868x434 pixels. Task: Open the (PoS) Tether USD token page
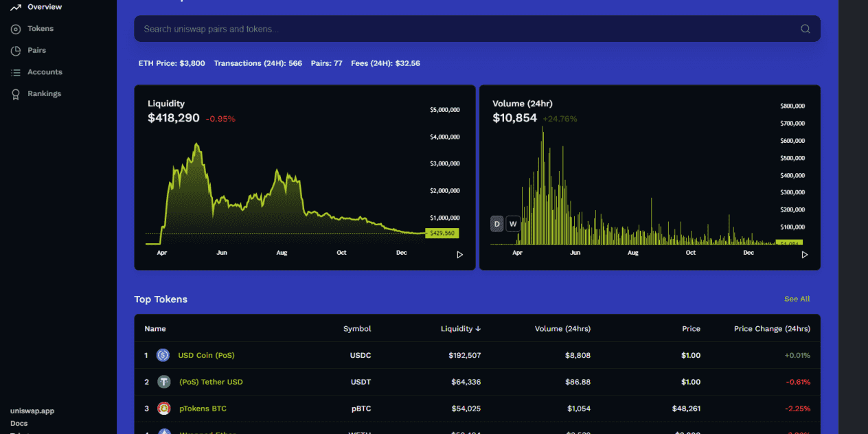pyautogui.click(x=211, y=382)
